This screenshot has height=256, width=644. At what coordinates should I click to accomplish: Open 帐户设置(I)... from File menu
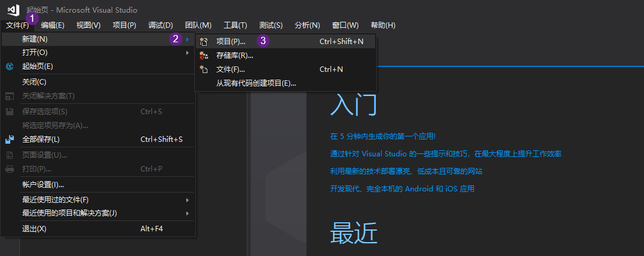[x=98, y=185]
